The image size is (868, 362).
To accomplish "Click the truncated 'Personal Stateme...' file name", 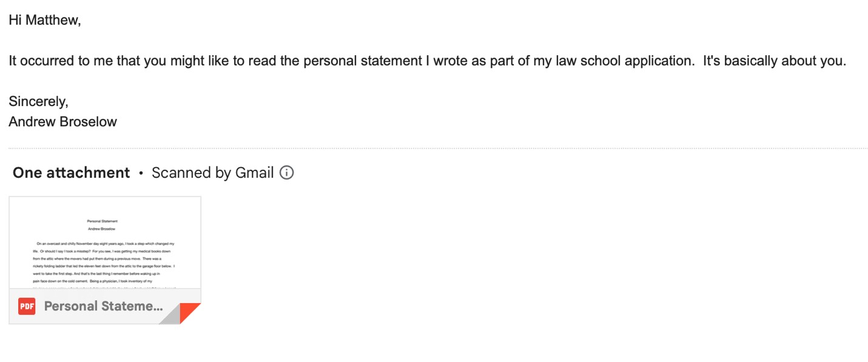I will 103,306.
